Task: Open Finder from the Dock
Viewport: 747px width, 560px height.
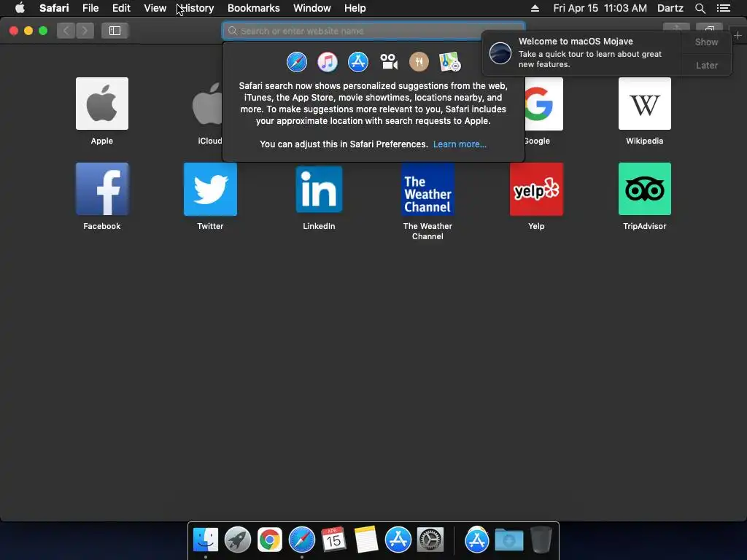Action: 205,540
